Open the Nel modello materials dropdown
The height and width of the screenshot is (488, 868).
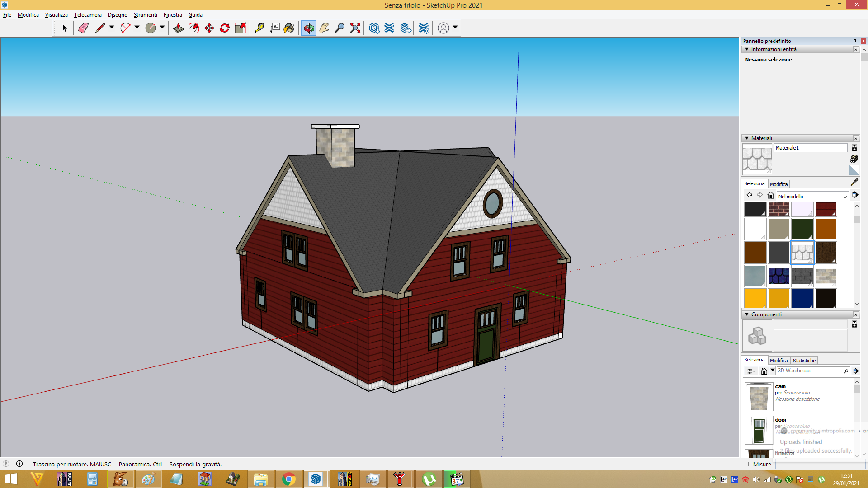(x=812, y=197)
